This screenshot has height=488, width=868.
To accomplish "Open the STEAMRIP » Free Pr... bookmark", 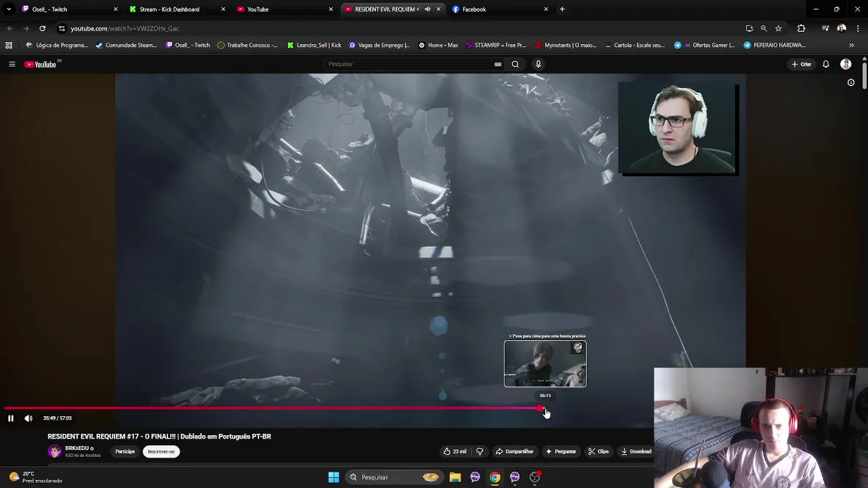I will click(496, 45).
